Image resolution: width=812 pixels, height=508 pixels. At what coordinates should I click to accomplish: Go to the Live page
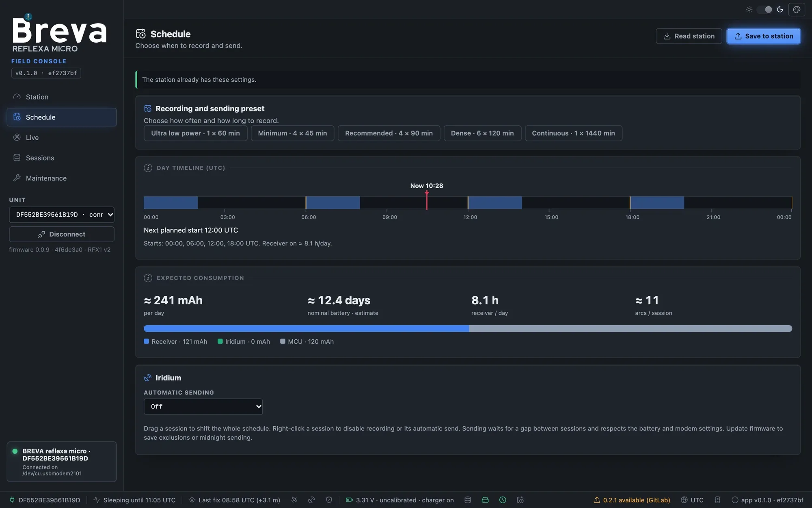click(62, 137)
